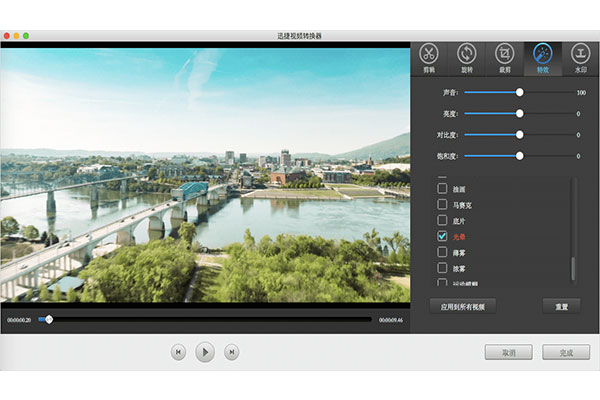The image size is (600, 400).
Task: Click the volume value 100
Action: pyautogui.click(x=581, y=93)
